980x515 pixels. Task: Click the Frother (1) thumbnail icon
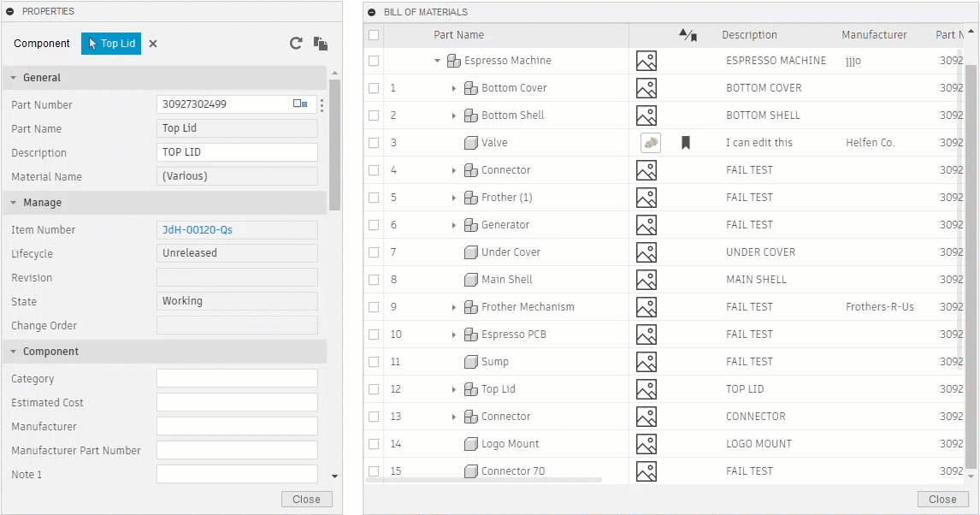(x=646, y=198)
